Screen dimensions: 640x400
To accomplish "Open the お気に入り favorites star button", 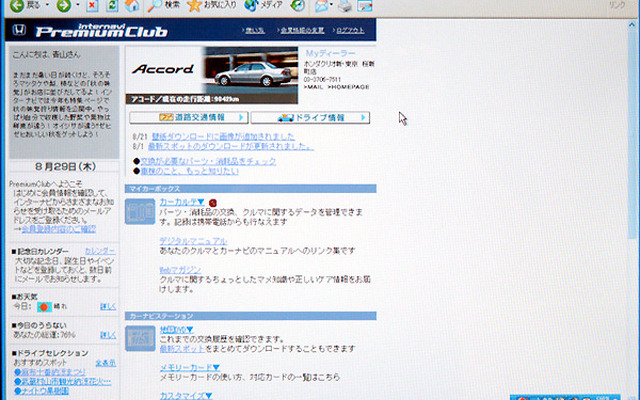I will pyautogui.click(x=212, y=5).
